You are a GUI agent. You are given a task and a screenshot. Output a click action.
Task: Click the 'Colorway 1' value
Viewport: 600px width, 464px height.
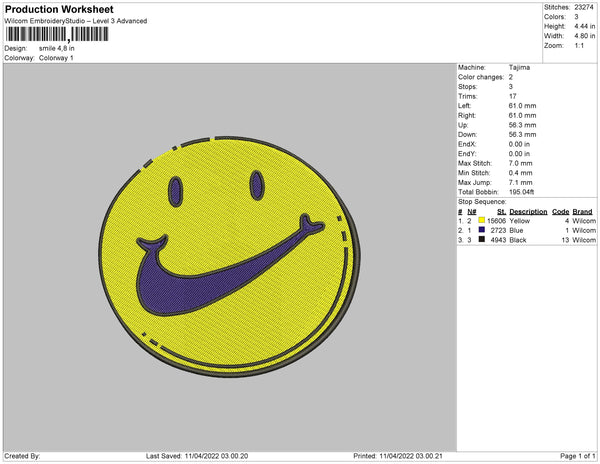point(56,58)
